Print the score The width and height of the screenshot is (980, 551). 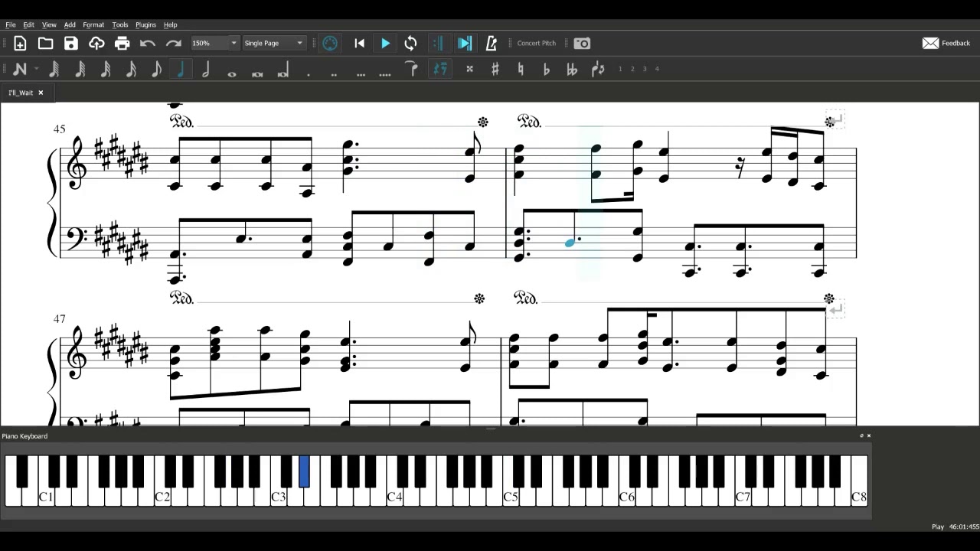[x=122, y=44]
